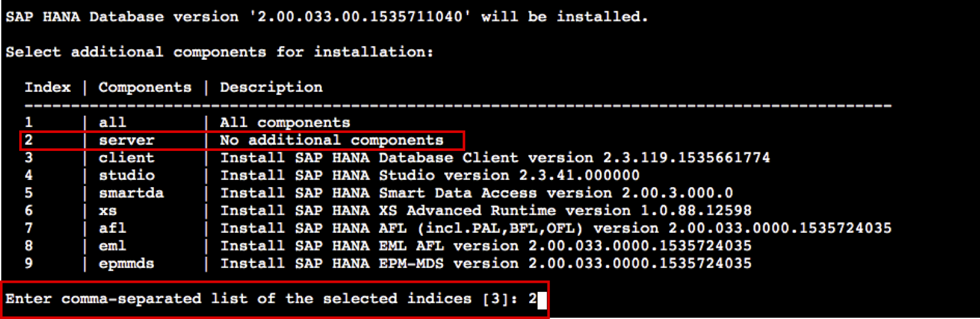The width and height of the screenshot is (980, 319).
Task: Click the 'afl' component name
Action: click(x=112, y=228)
